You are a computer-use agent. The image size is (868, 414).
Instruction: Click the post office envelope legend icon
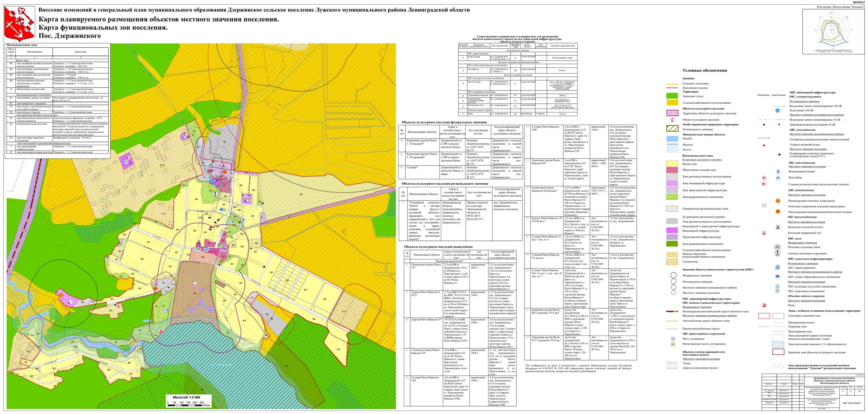coord(777,247)
